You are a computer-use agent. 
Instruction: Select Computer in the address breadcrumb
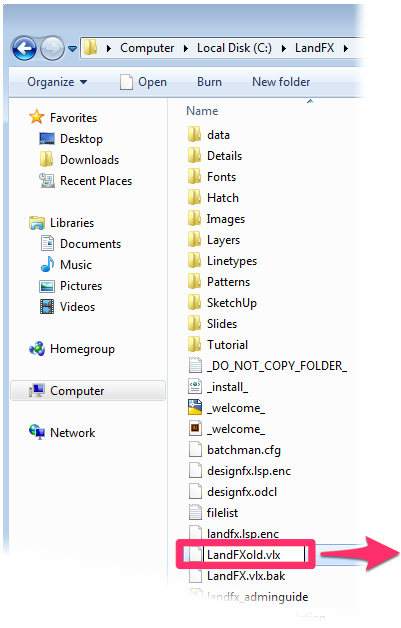(147, 48)
